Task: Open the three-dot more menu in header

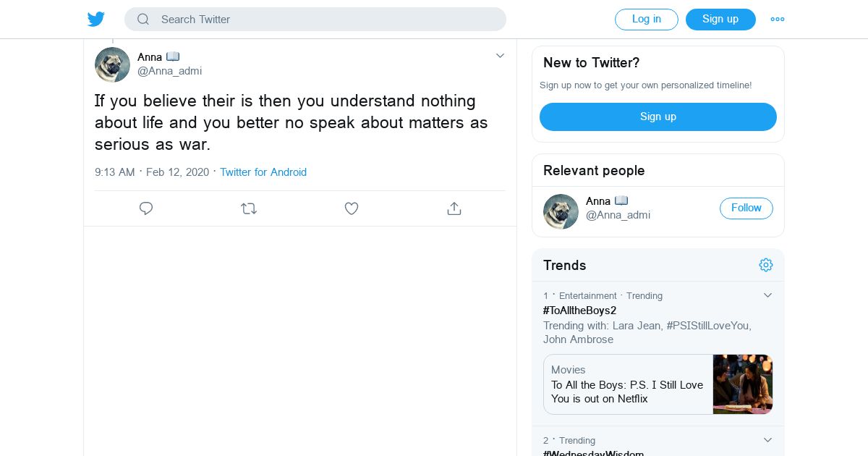Action: (x=778, y=20)
